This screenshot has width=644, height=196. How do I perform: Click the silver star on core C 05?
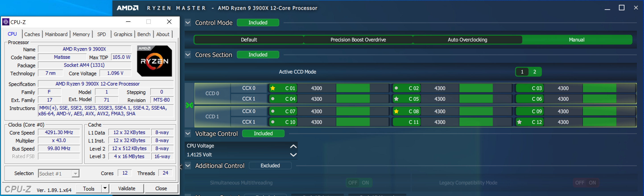click(x=396, y=99)
